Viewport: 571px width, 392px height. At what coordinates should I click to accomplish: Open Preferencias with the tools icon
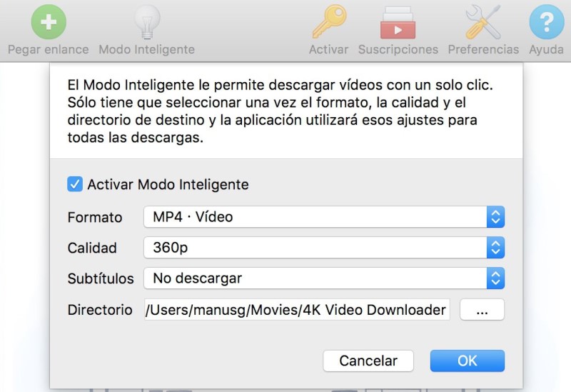coord(483,22)
